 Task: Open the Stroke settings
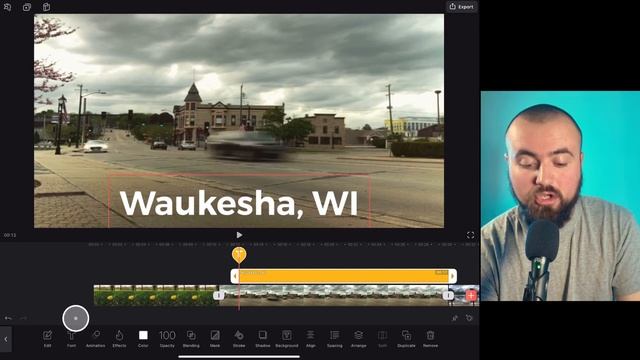(239, 339)
